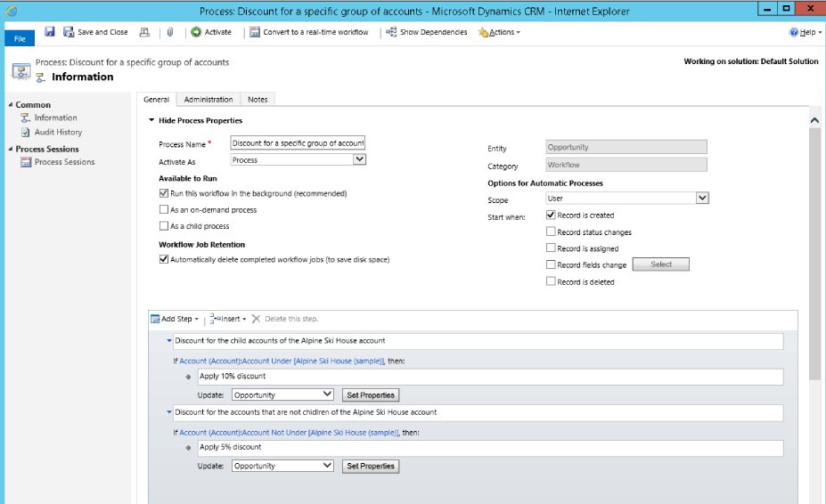Click the 'Account Under [Alpine Ski House (sample)]' condition link
Screen dimensions: 826x504
[x=282, y=361]
